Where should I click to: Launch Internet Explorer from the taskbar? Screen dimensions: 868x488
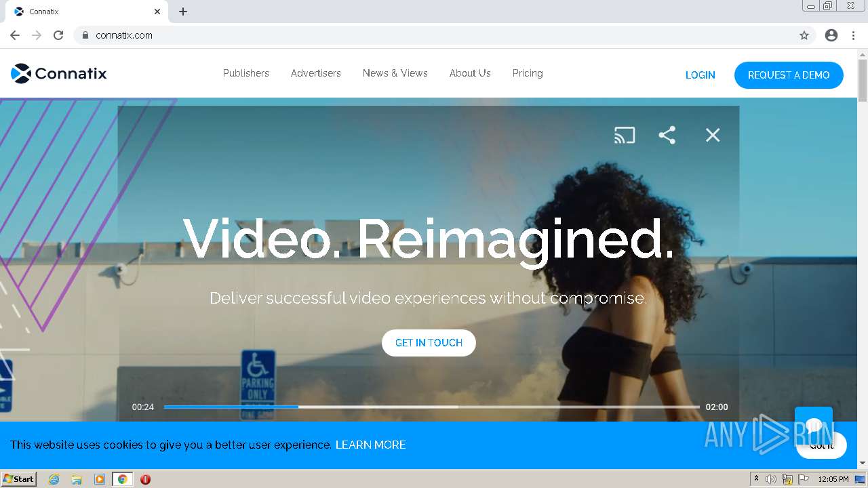click(54, 479)
